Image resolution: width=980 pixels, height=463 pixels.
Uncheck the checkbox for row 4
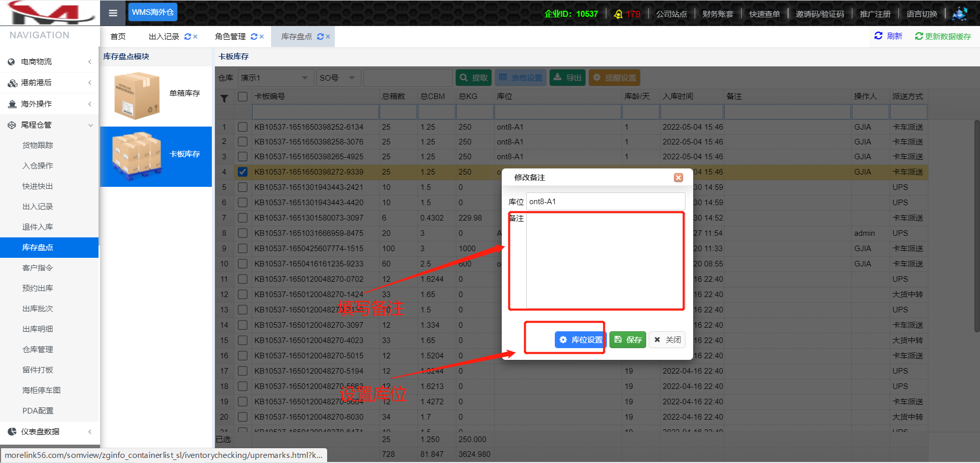point(242,172)
